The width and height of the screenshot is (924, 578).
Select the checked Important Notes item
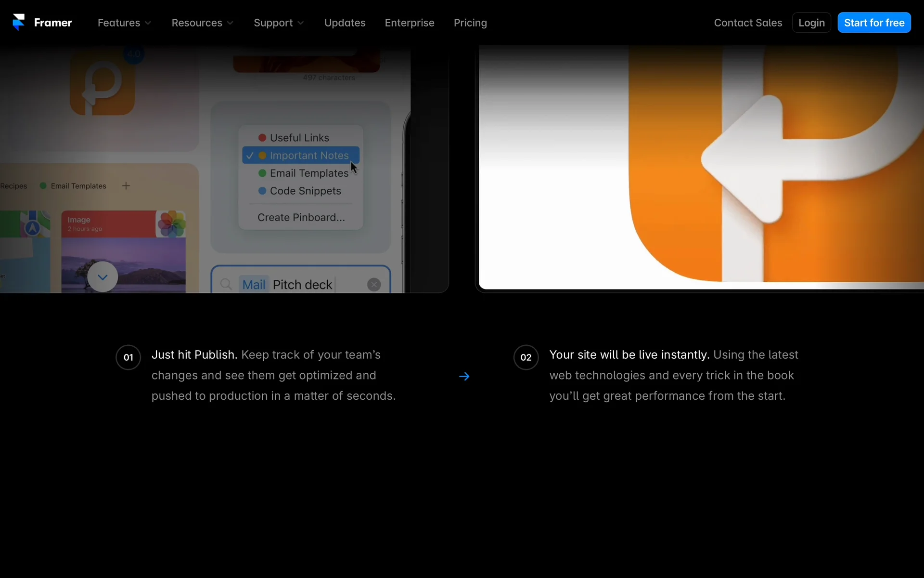(x=301, y=156)
